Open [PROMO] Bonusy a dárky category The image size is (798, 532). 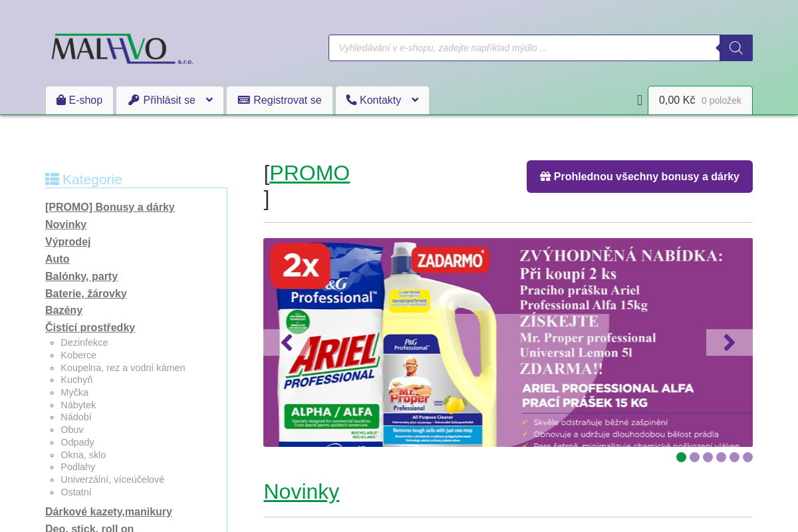pyautogui.click(x=110, y=207)
